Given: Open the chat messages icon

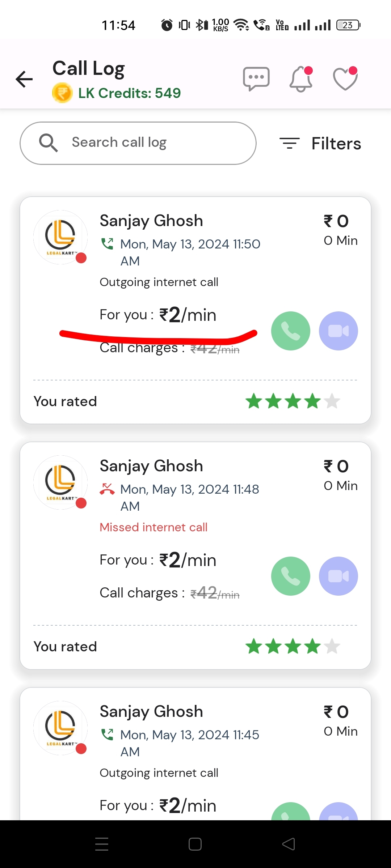Looking at the screenshot, I should pos(256,78).
